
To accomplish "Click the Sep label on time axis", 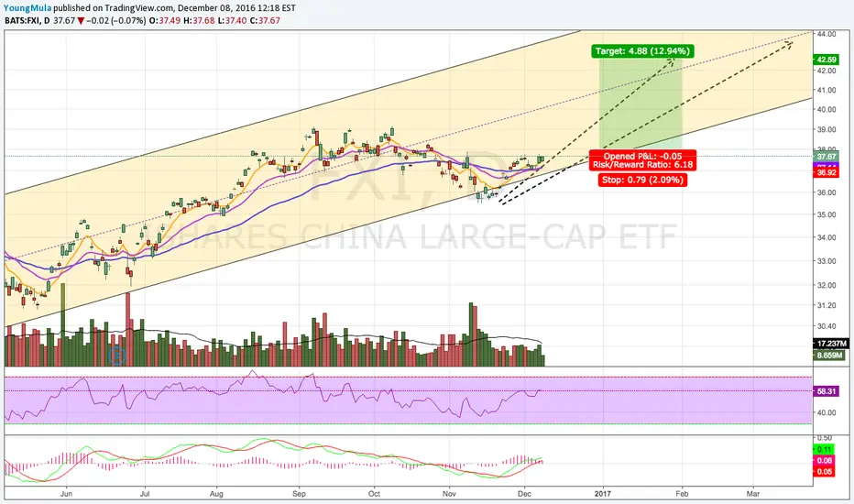I will tap(299, 494).
